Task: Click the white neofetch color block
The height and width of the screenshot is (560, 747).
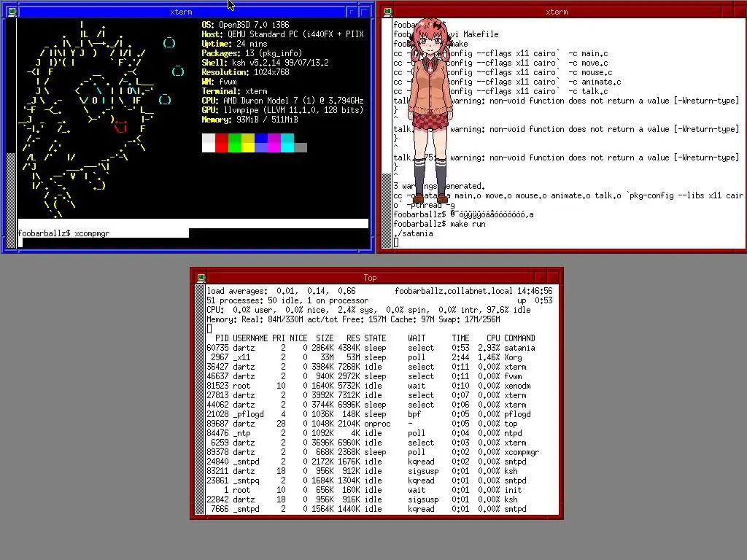Action: point(208,143)
